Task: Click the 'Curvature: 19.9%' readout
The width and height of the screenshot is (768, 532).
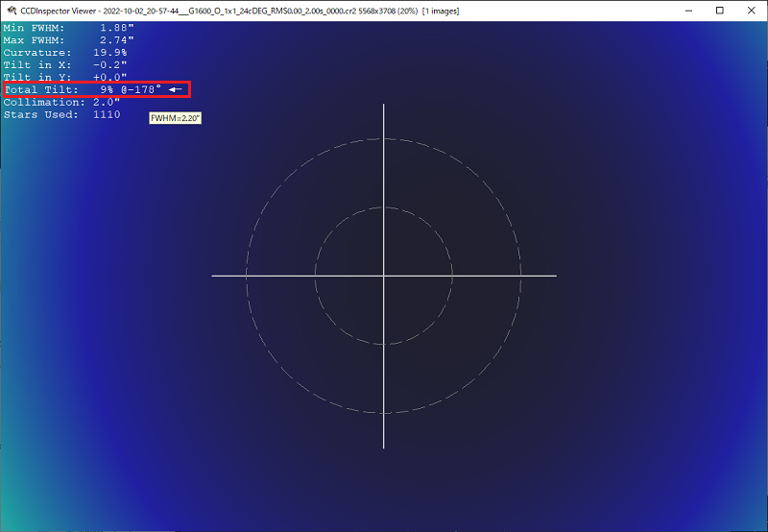Action: (x=65, y=53)
